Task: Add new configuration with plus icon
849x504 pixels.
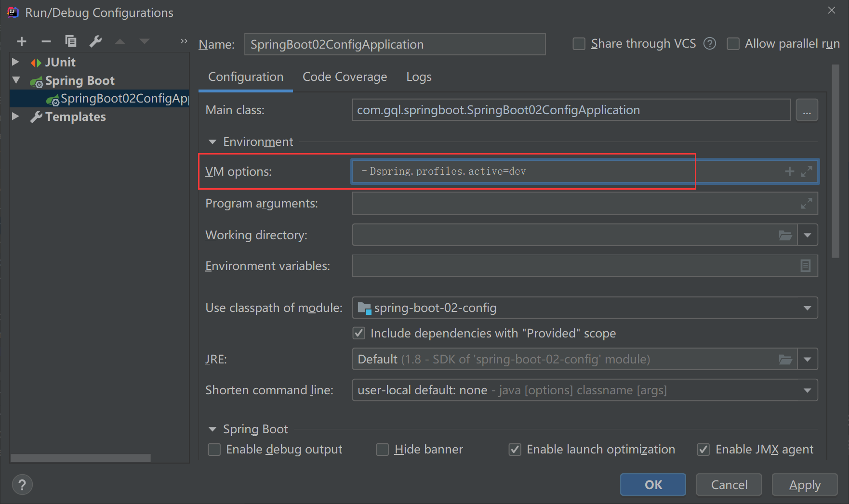Action: pyautogui.click(x=22, y=41)
